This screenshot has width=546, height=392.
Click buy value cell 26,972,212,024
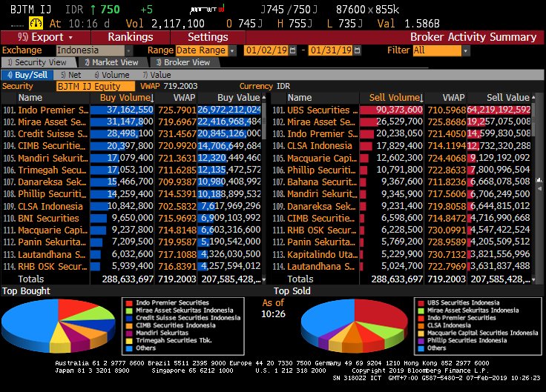tap(229, 110)
